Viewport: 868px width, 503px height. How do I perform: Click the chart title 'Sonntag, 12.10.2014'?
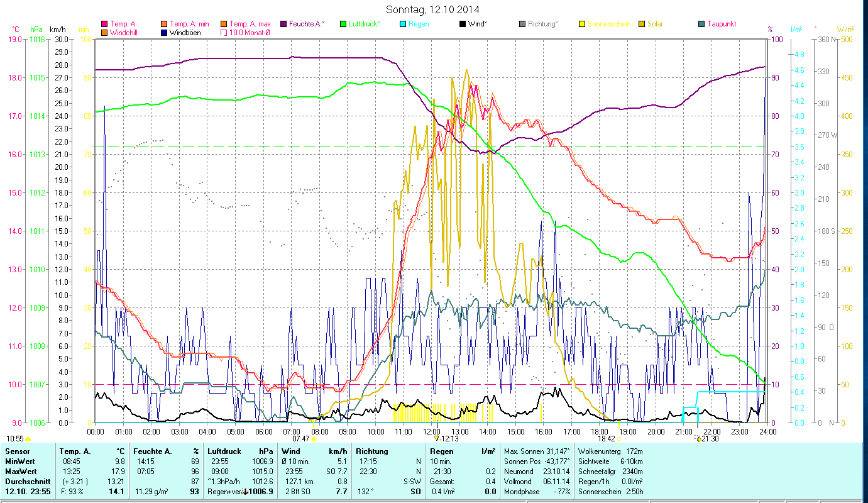434,10
